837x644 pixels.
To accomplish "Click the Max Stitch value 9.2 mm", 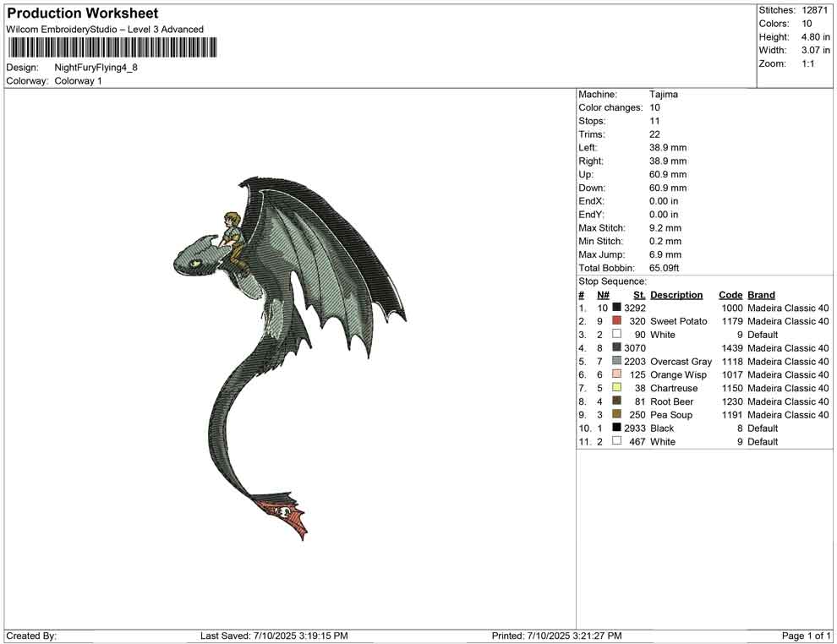I will [665, 228].
